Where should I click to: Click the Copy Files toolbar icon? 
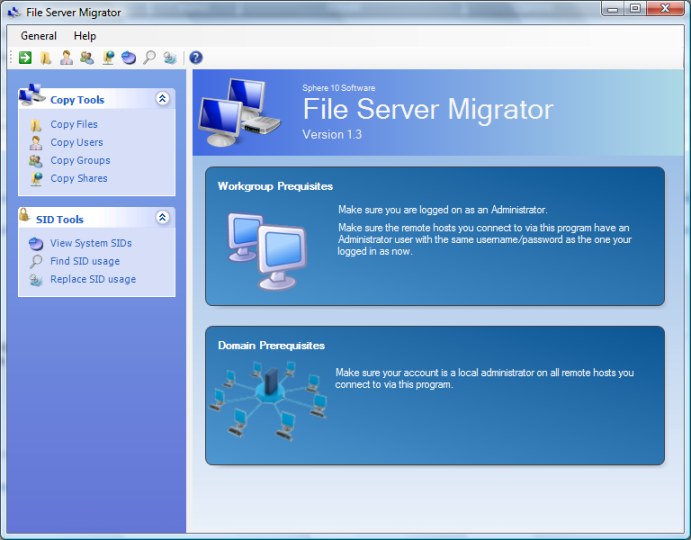tap(46, 58)
